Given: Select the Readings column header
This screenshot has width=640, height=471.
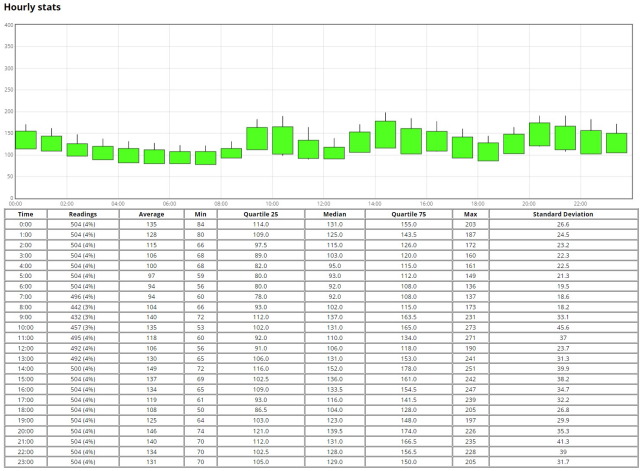Looking at the screenshot, I should click(x=83, y=214).
